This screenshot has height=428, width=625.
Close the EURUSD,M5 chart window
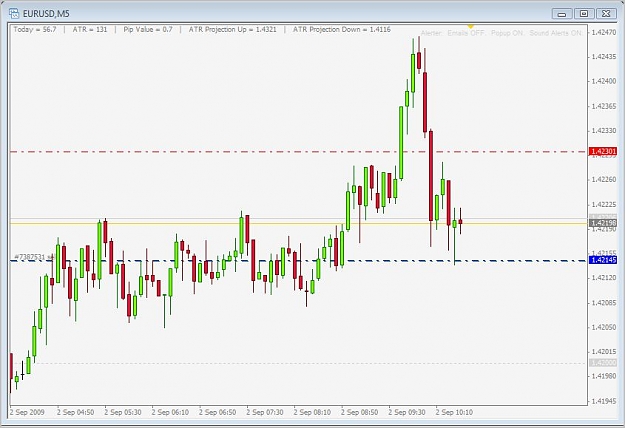coord(606,14)
